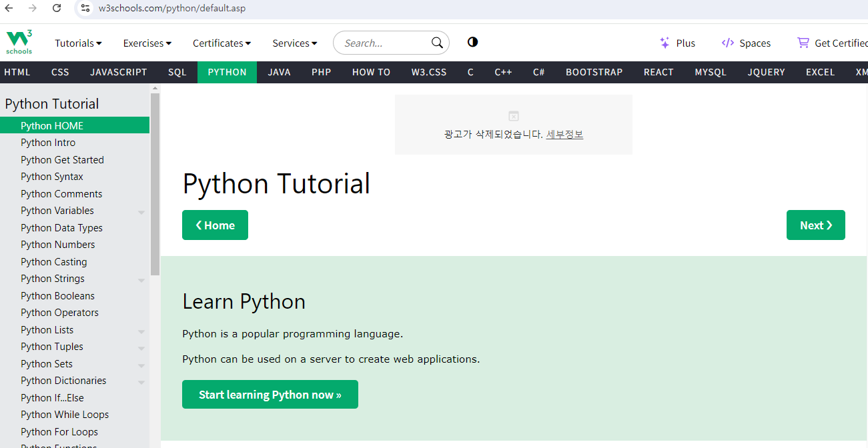Screen dimensions: 868x448
Task: Select JQUERY in the top navbar
Action: 767,72
